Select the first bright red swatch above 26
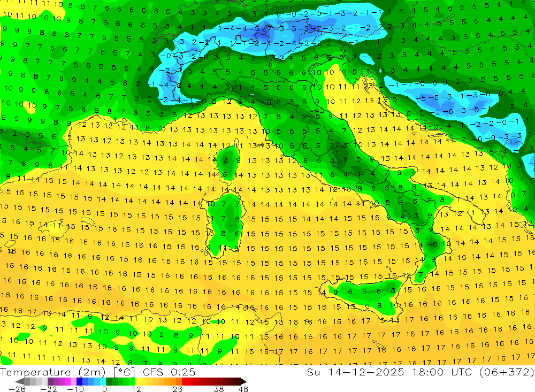 point(185,382)
